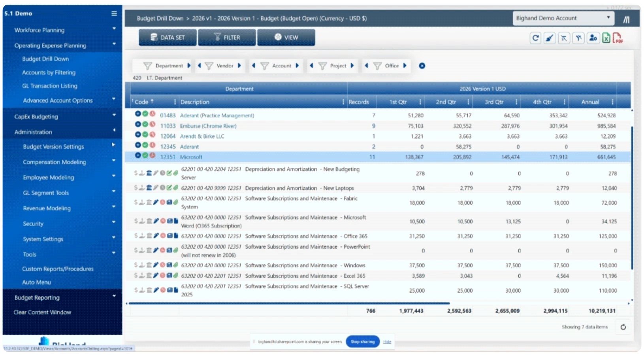Image resolution: width=644 pixels, height=356 pixels.
Task: Select Auto Menu in sidebar
Action: (x=36, y=282)
